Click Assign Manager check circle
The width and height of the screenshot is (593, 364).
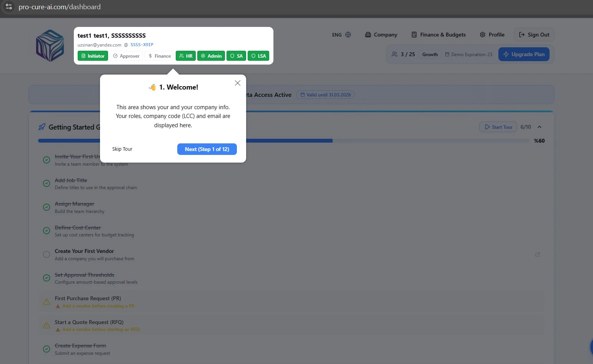[47, 207]
